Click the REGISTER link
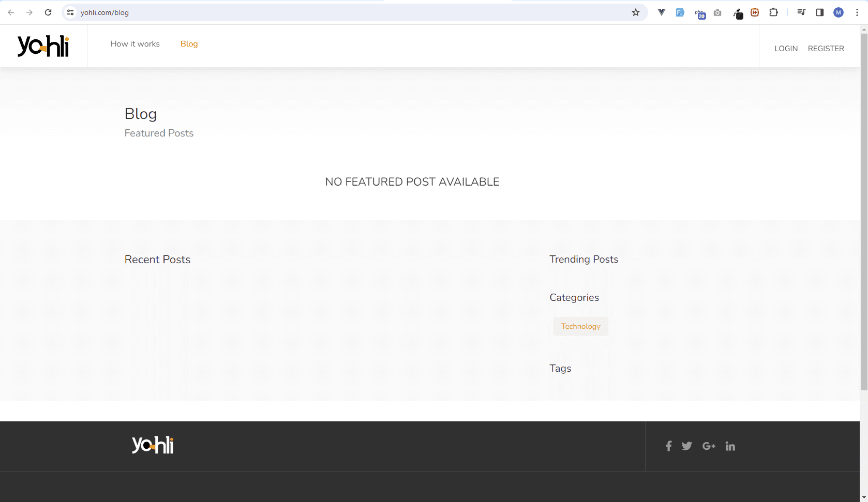This screenshot has height=502, width=868. [826, 49]
